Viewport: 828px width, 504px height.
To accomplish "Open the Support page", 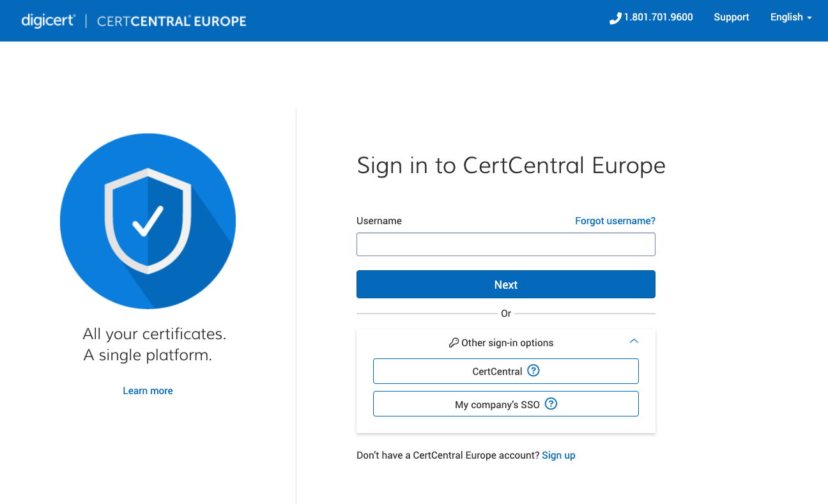I will click(x=732, y=17).
